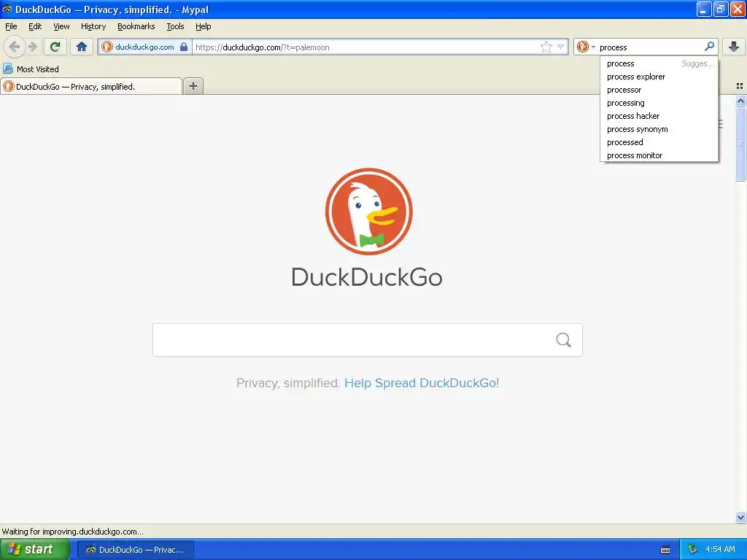Click the address bar URL field
747x560 pixels.
(365, 47)
